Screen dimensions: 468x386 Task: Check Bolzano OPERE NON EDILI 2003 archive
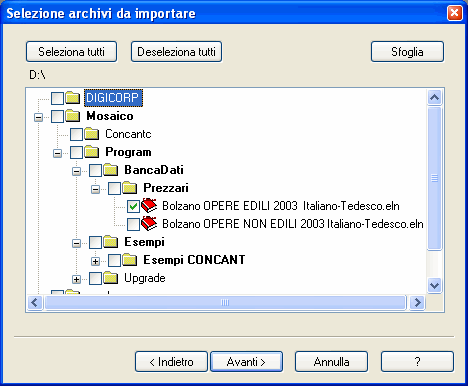(x=133, y=224)
